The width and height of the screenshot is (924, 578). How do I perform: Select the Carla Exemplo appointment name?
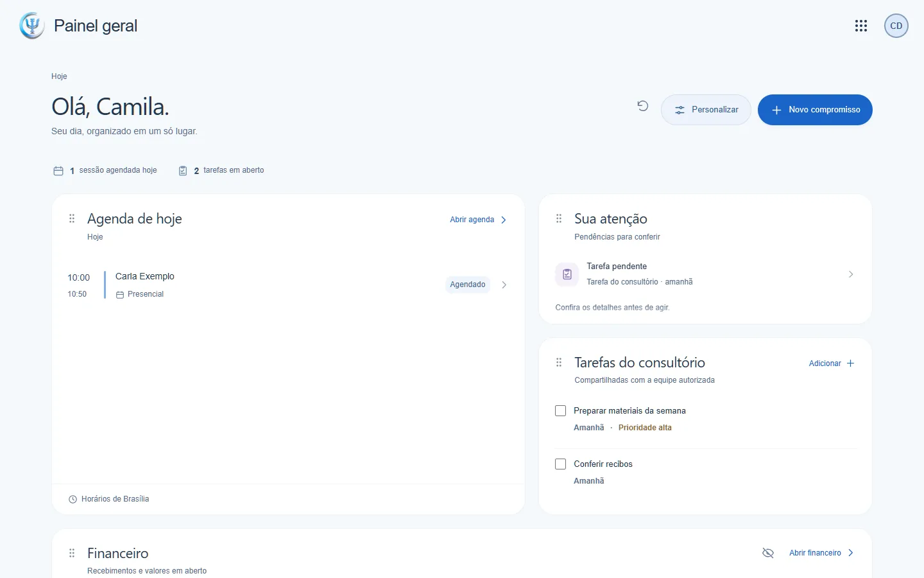(x=145, y=276)
